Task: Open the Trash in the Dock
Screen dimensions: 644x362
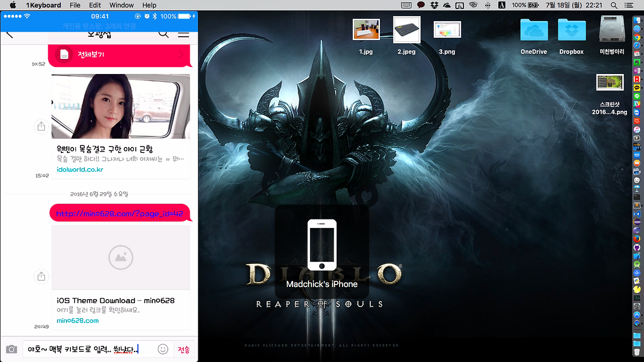Action: click(636, 352)
